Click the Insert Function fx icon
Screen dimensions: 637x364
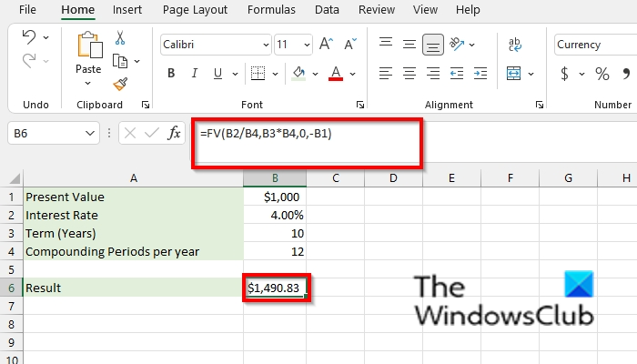click(174, 133)
